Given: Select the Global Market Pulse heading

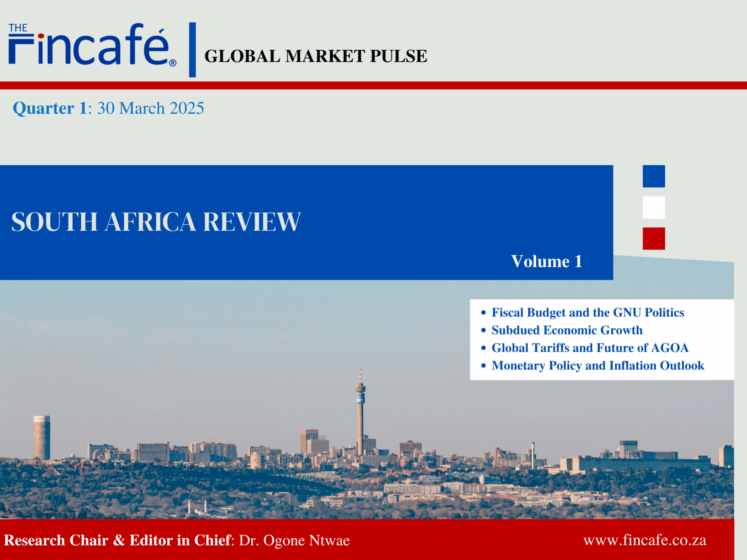Looking at the screenshot, I should [x=316, y=56].
